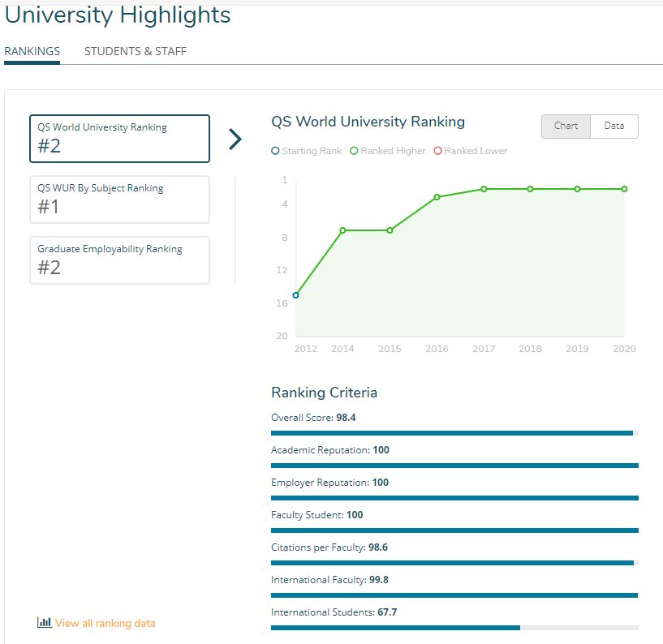Click the 2018 data point on the chart
This screenshot has width=663, height=644.
click(530, 189)
